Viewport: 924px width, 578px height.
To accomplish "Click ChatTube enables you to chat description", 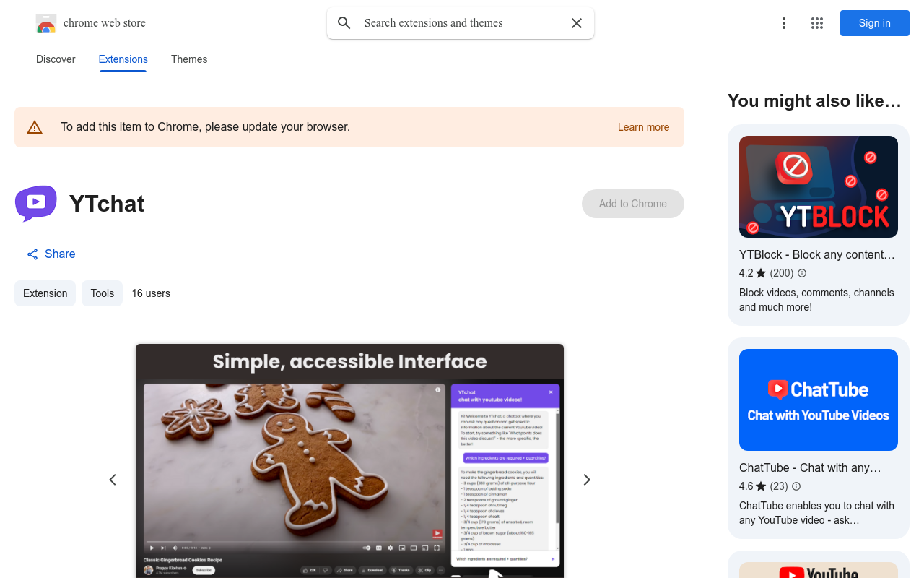I will pyautogui.click(x=816, y=513).
